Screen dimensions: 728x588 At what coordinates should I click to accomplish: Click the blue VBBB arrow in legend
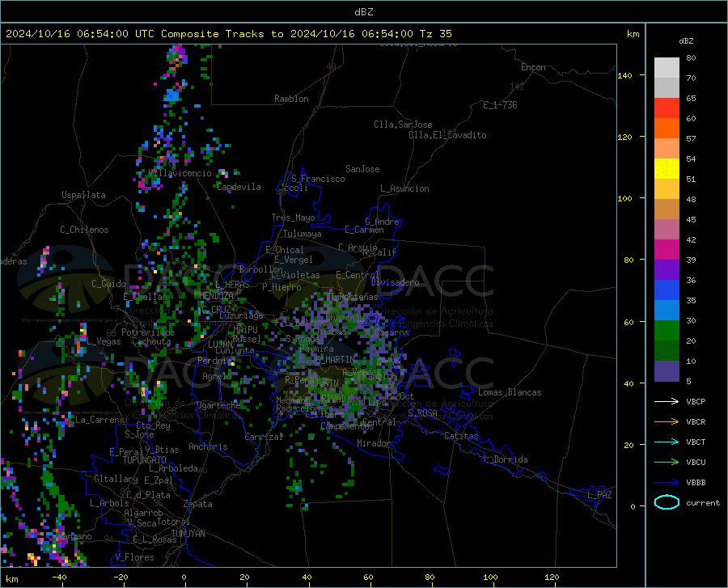667,482
